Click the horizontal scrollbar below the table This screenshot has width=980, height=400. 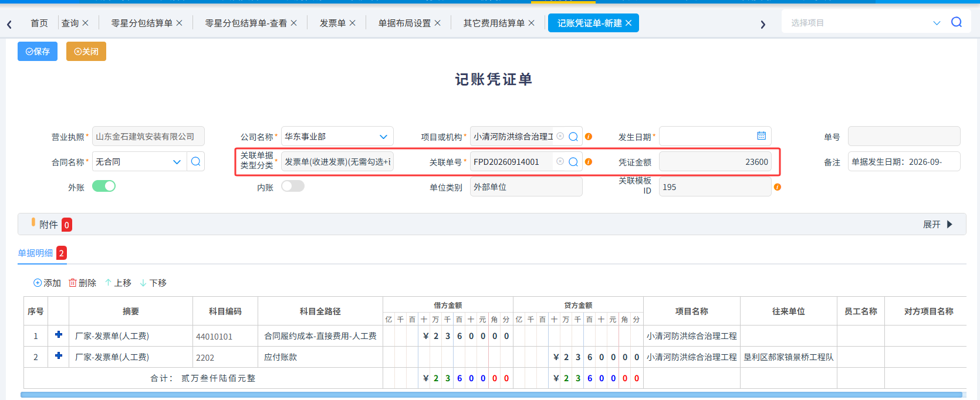(x=492, y=395)
